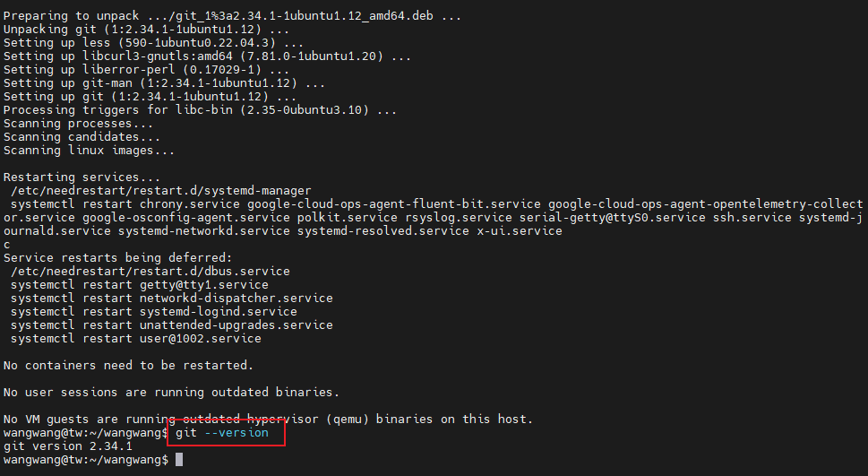
Task: Click '/etc/needrestart/restart.d/dbus.service' path text
Action: pyautogui.click(x=150, y=271)
